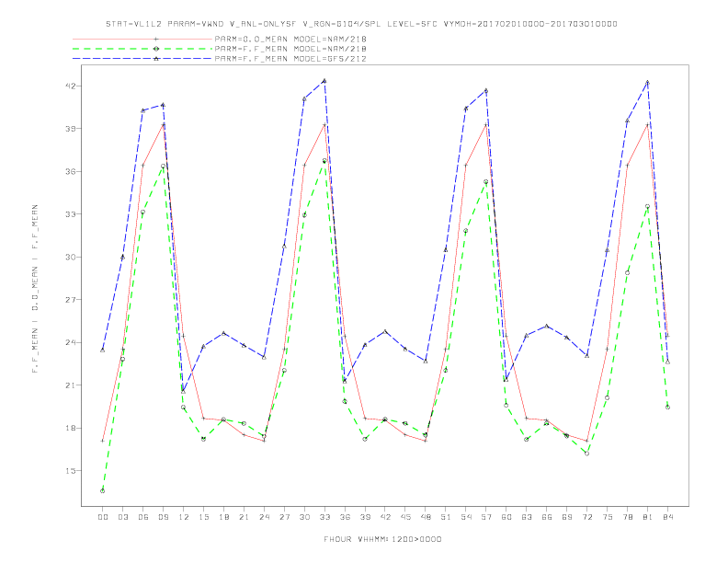This screenshot has height=563, width=728.
Task: Click y-axis tick label 21
Action: [70, 385]
